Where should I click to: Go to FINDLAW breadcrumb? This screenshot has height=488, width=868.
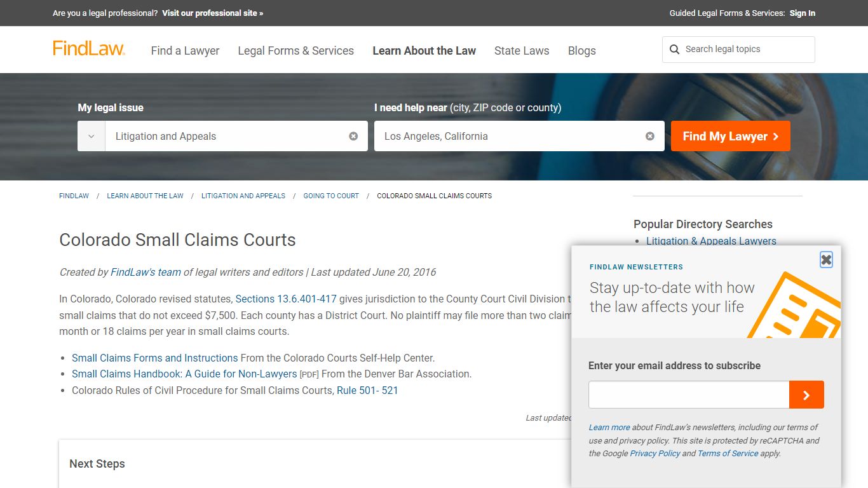point(74,196)
